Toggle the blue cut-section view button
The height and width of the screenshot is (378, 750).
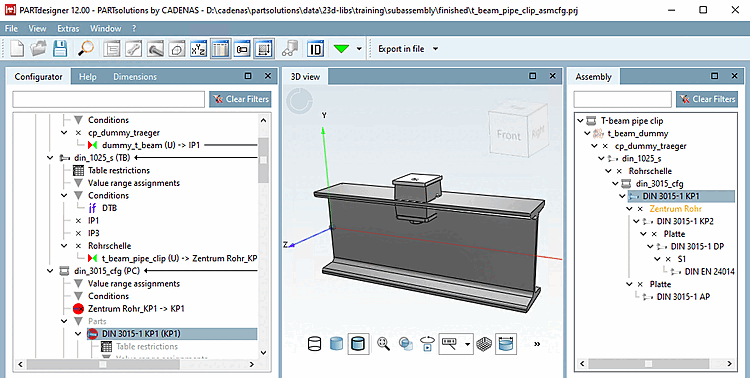506,344
